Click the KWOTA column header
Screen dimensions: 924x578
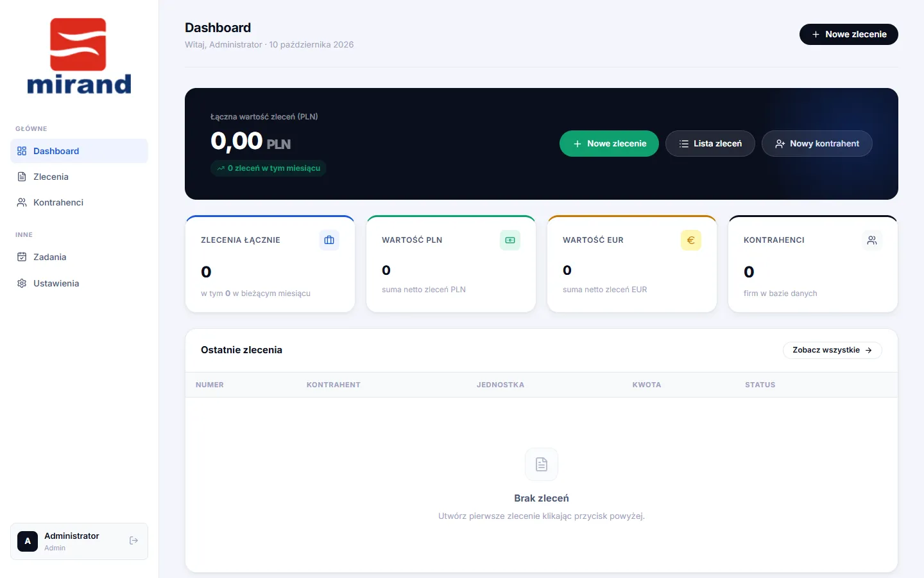pyautogui.click(x=647, y=385)
